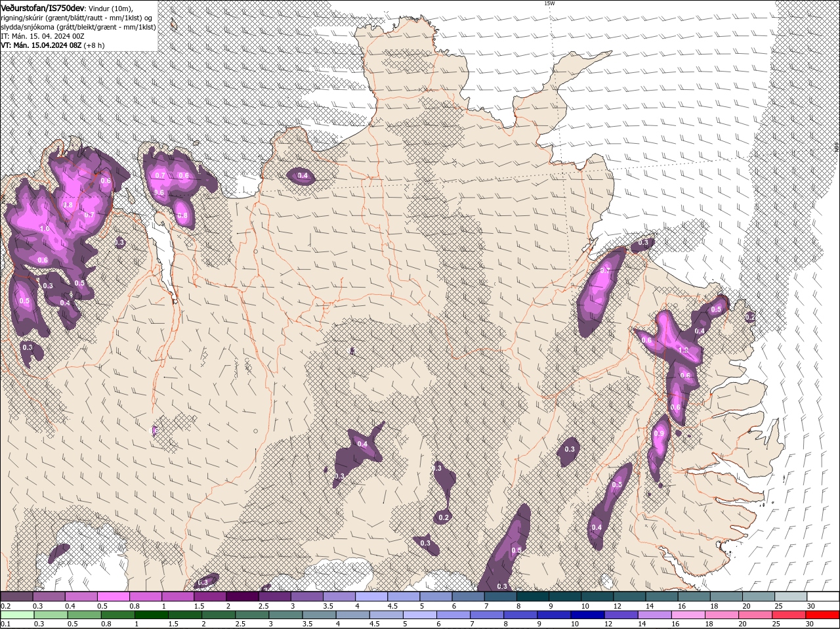Click the 0.2 label on the upper snow scale
Image resolution: width=840 pixels, height=629 pixels.
5,606
